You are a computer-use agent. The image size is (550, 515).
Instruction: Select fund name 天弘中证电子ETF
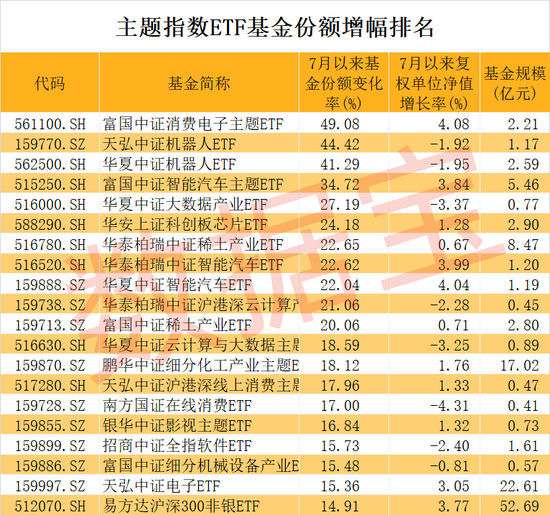[161, 486]
